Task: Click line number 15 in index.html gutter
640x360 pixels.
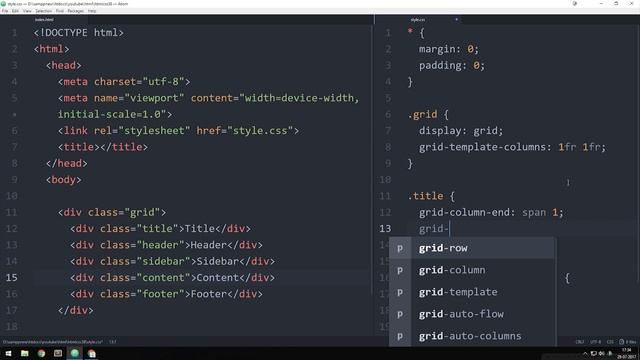Action: 12,278
